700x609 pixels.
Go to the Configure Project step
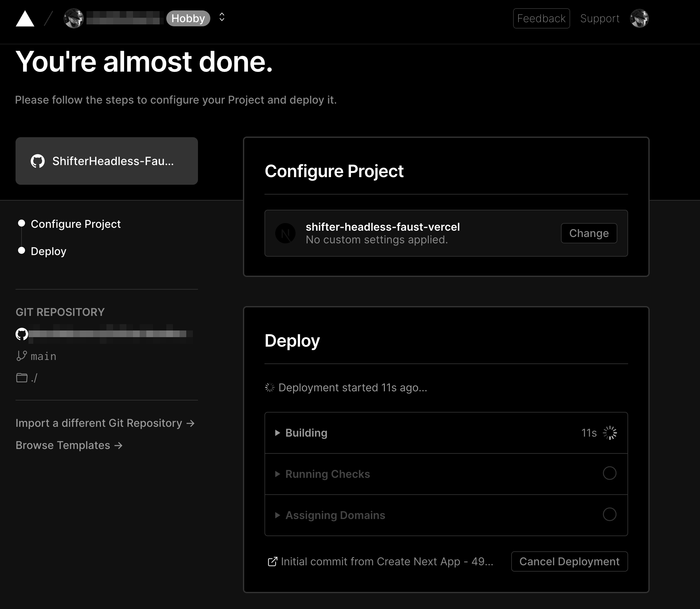pos(76,224)
